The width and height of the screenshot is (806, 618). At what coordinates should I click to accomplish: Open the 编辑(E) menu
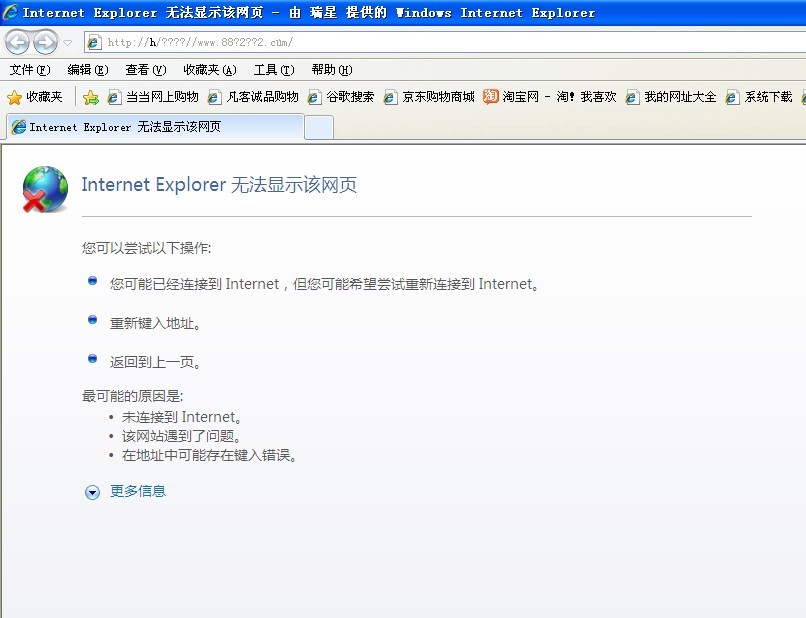tap(88, 70)
